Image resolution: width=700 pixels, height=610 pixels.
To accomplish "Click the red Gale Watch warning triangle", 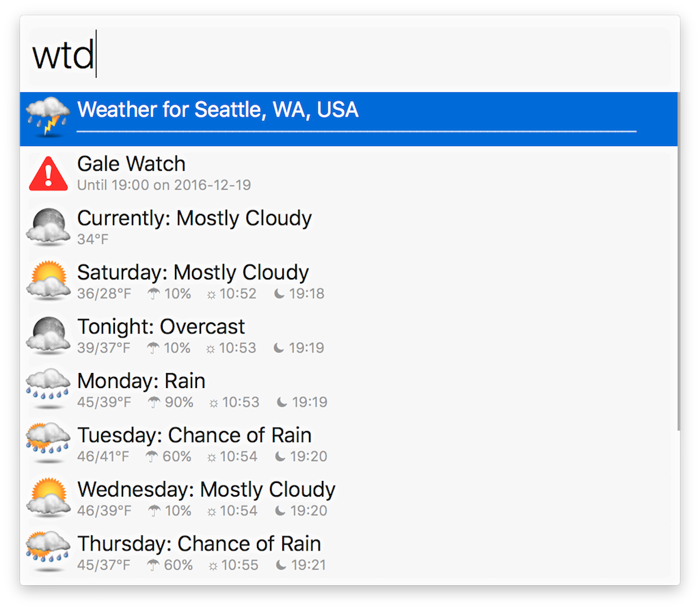I will click(x=48, y=173).
